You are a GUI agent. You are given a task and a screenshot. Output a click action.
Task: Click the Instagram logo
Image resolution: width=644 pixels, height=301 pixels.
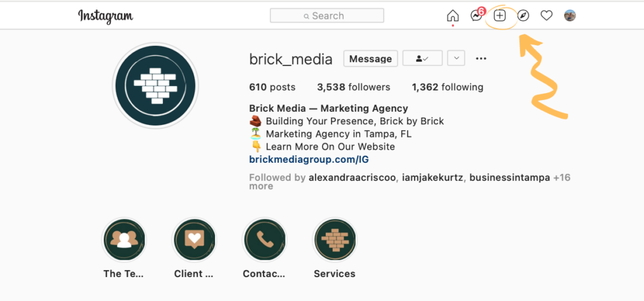point(106,16)
